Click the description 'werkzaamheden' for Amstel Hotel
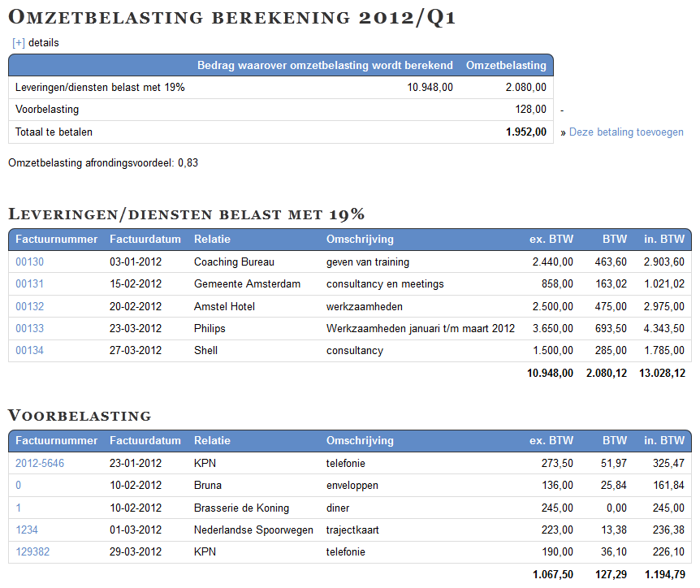Viewport: 700px width, 588px height. [365, 307]
